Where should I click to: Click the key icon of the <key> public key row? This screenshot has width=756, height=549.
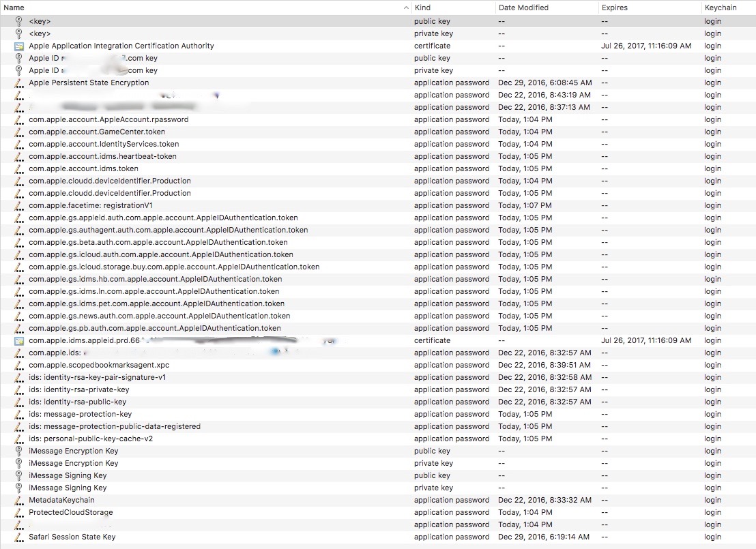click(19, 21)
